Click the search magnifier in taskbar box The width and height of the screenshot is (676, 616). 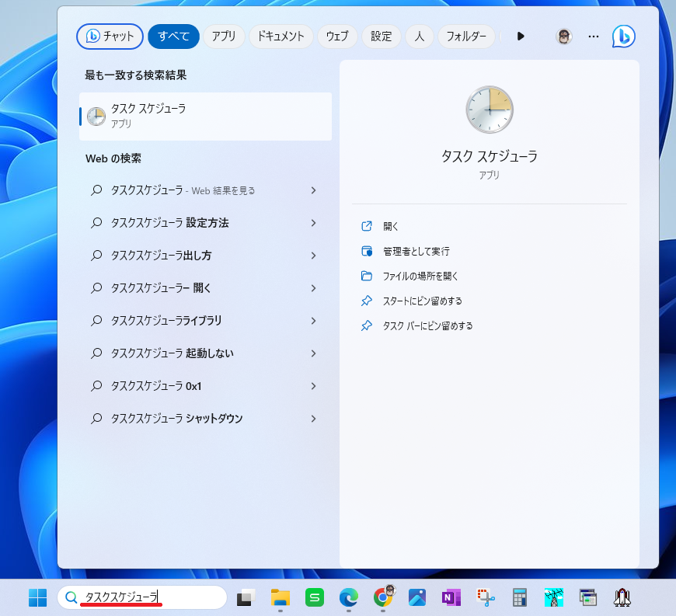71,597
